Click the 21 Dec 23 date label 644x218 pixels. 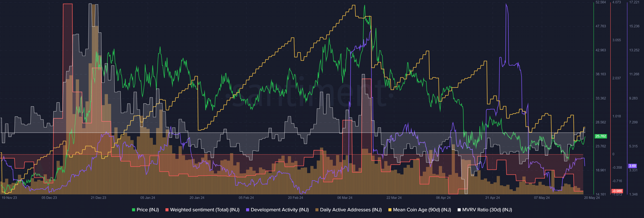[98, 198]
